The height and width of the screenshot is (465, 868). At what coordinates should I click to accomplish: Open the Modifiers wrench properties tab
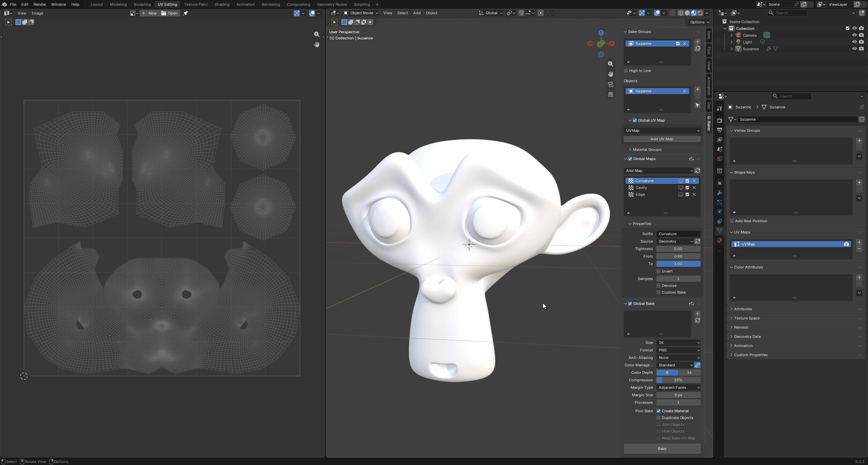(x=719, y=193)
